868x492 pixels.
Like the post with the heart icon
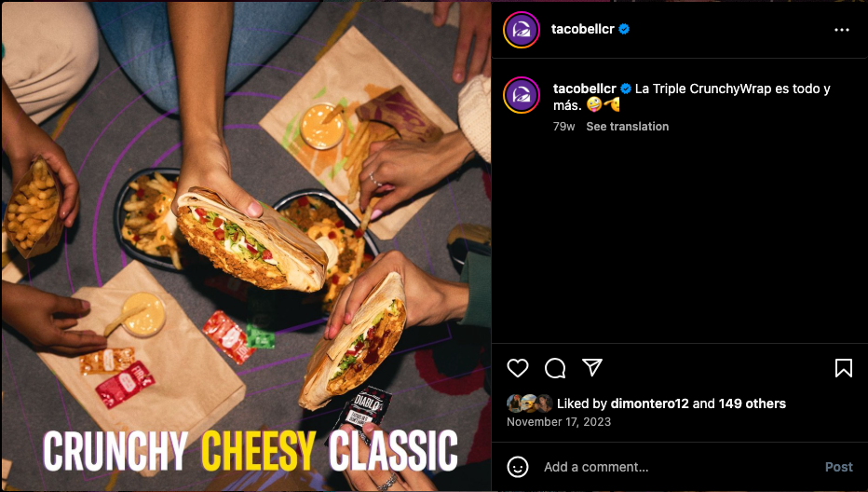tap(518, 368)
